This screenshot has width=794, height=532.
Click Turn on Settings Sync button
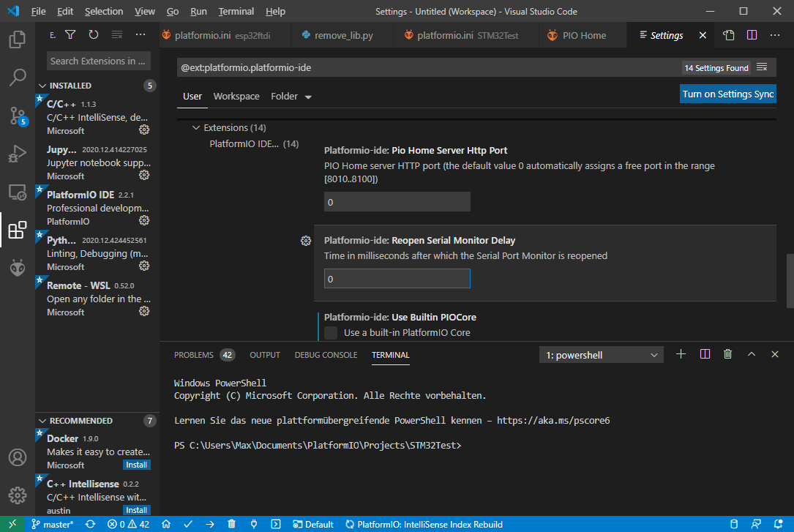click(727, 94)
